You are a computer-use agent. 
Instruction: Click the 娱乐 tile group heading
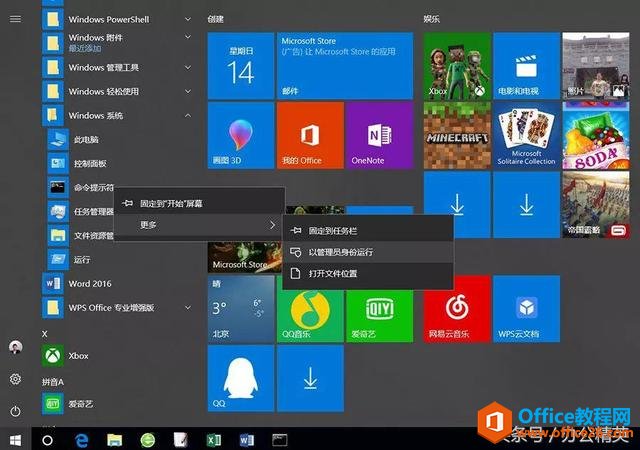pos(431,19)
